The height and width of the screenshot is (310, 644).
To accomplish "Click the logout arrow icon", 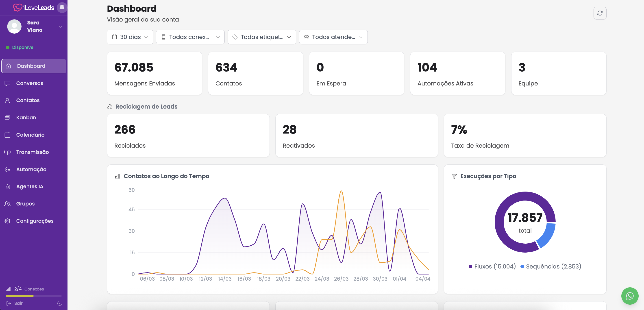I will point(9,303).
